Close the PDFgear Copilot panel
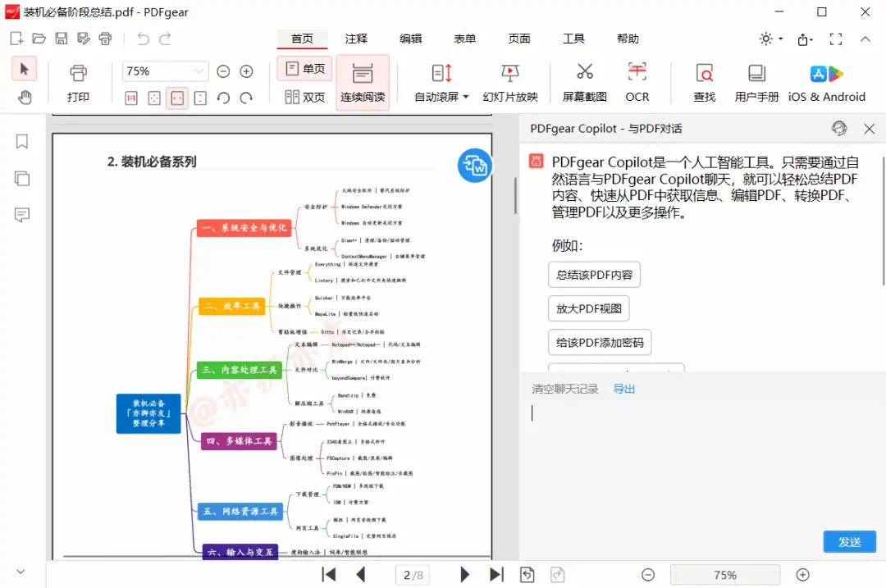886x588 pixels. (x=869, y=129)
